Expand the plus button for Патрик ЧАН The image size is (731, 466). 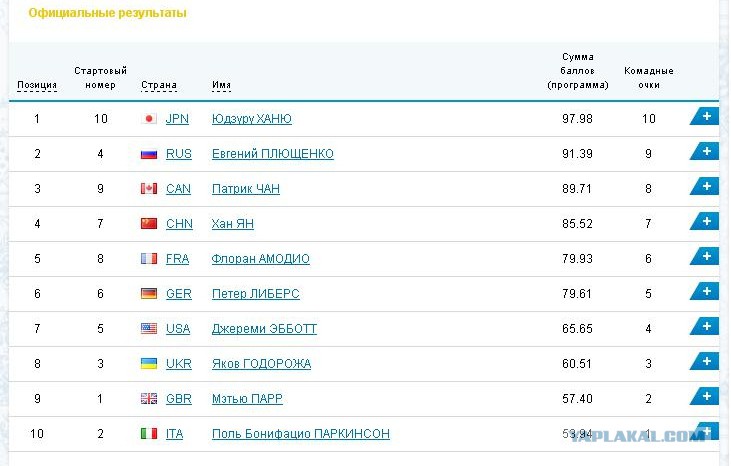[704, 186]
